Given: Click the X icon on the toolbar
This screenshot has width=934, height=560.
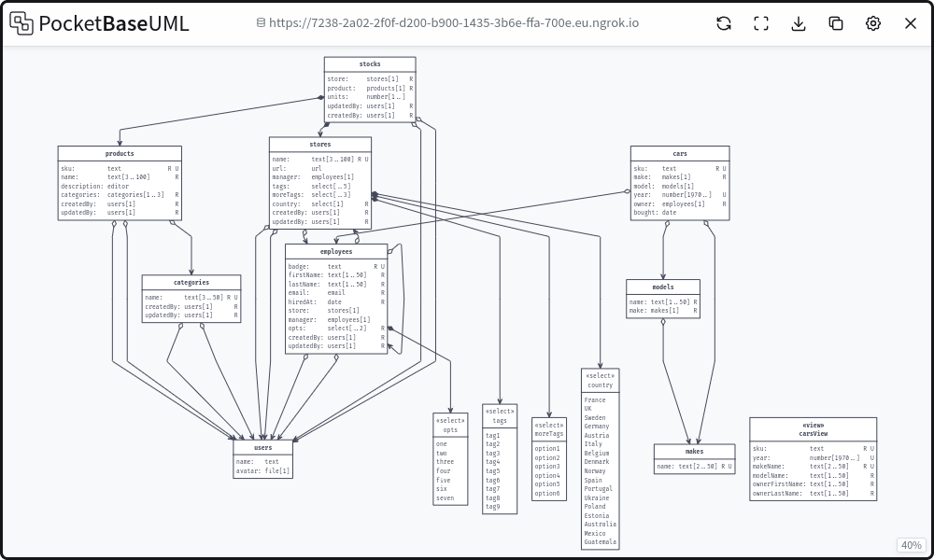Looking at the screenshot, I should pos(911,23).
